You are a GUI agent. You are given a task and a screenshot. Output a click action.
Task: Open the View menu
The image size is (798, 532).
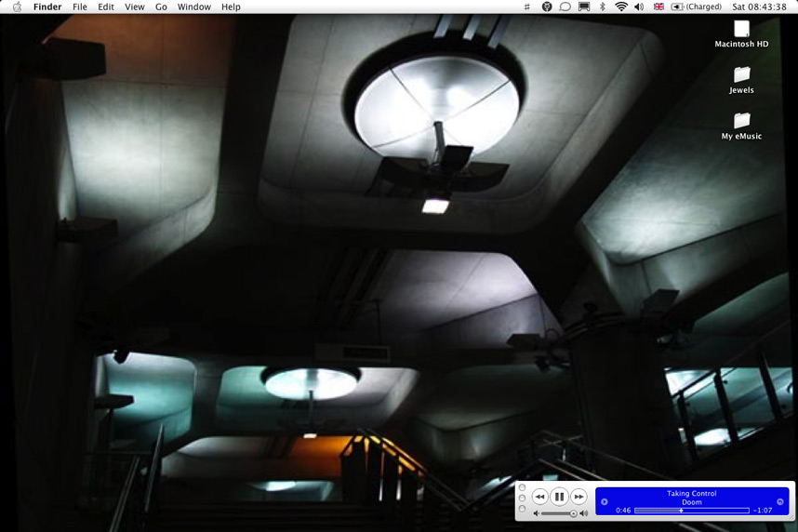coord(135,7)
